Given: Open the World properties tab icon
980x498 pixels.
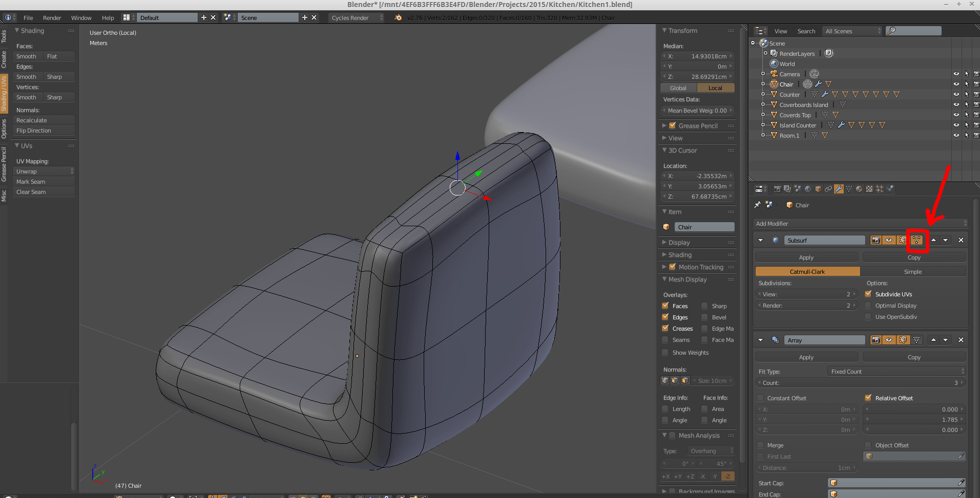Looking at the screenshot, I should point(807,188).
